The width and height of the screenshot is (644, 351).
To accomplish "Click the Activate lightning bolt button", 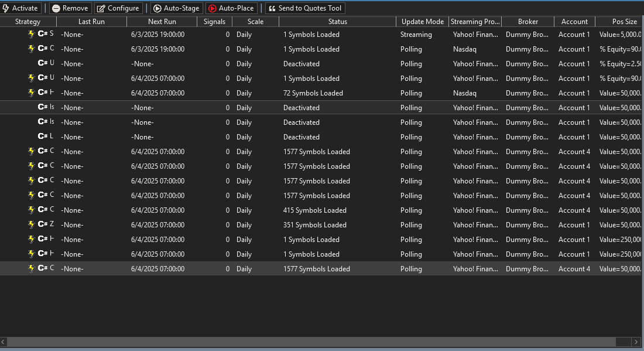I will (20, 8).
